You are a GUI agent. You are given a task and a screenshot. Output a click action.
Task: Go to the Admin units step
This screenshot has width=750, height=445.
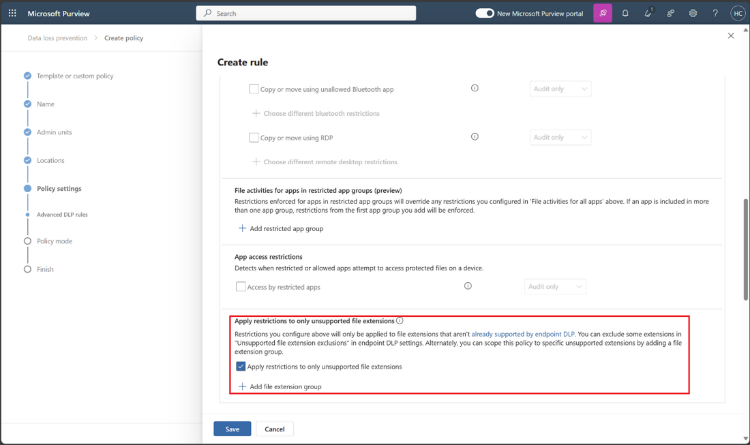[x=54, y=132]
